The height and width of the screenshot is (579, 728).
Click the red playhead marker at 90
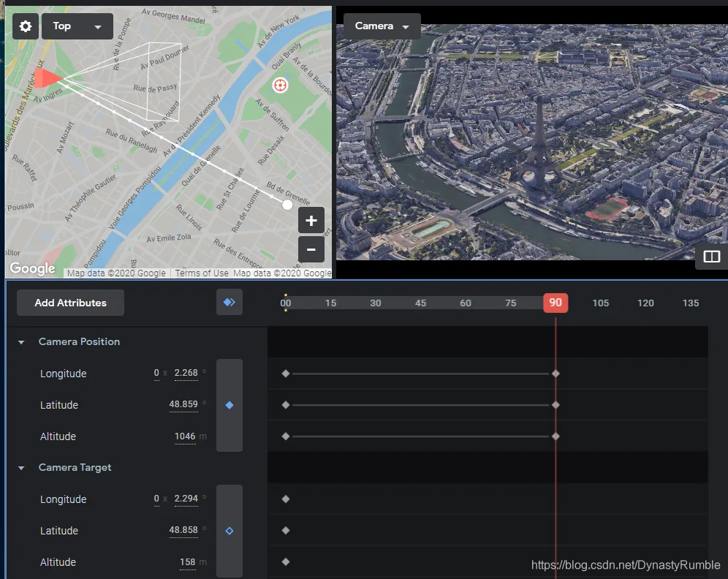coord(556,303)
